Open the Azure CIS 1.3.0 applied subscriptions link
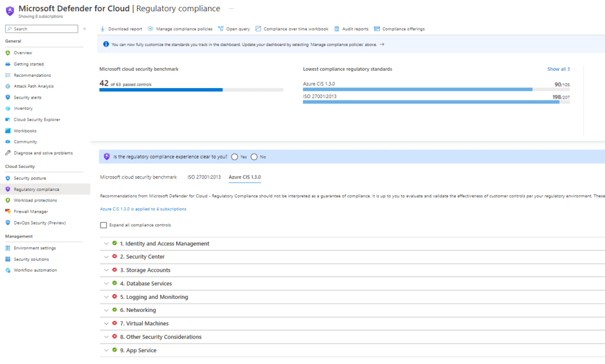The height and width of the screenshot is (364, 605). (143, 209)
